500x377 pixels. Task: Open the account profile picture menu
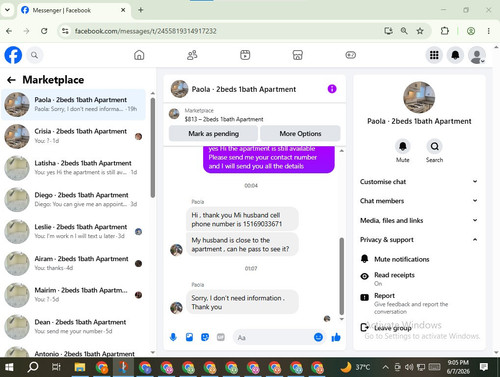[x=477, y=55]
